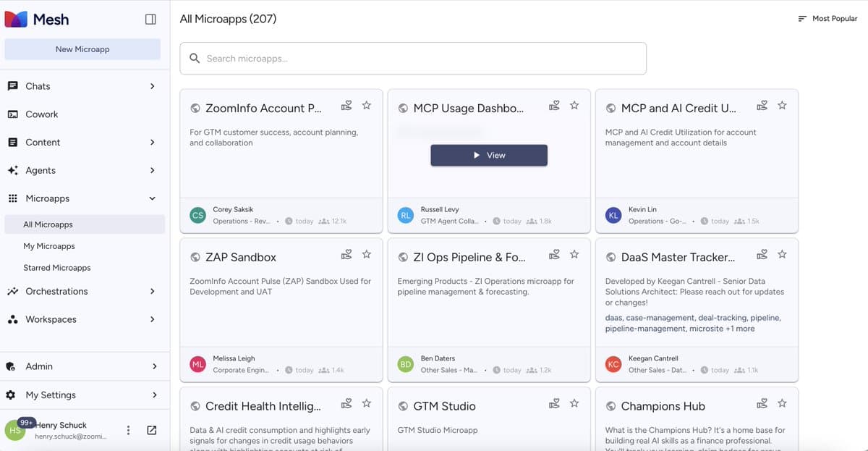This screenshot has height=451, width=868.
Task: Click the View button on MCP Usage card
Action: 489,155
